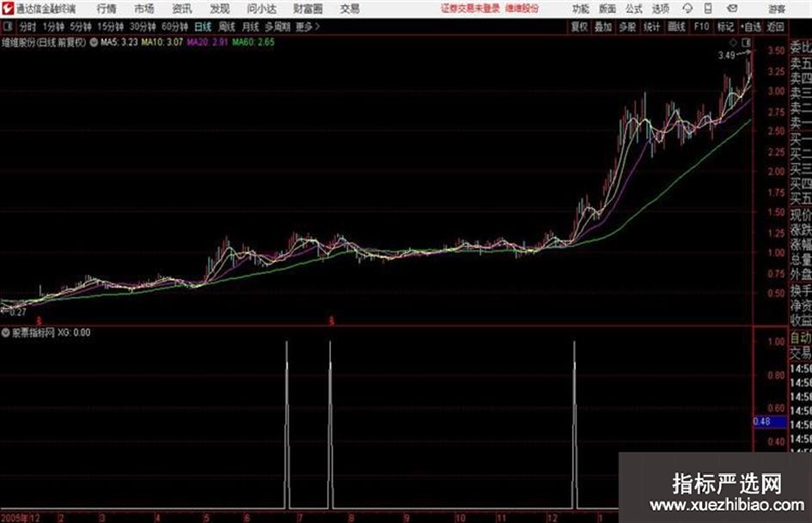The image size is (812, 523).
Task: Click the second red marker under the July candles
Action: click(x=332, y=321)
